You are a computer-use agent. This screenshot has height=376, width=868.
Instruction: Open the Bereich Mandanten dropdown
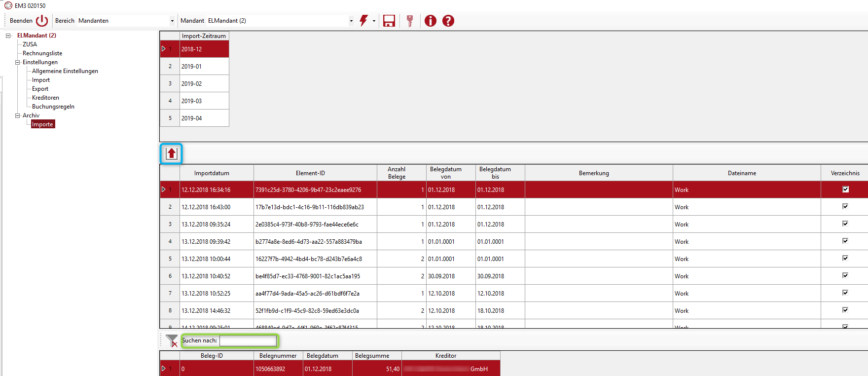coord(172,21)
